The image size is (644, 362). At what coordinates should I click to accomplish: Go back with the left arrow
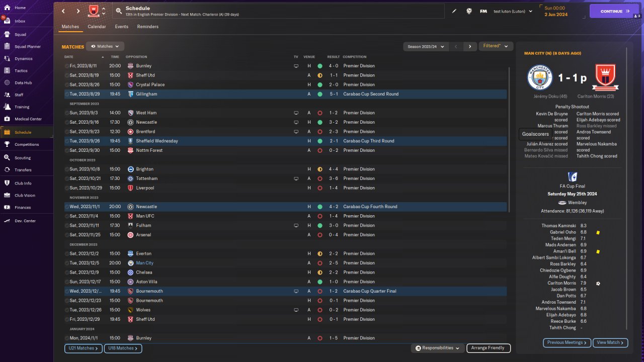pyautogui.click(x=63, y=11)
